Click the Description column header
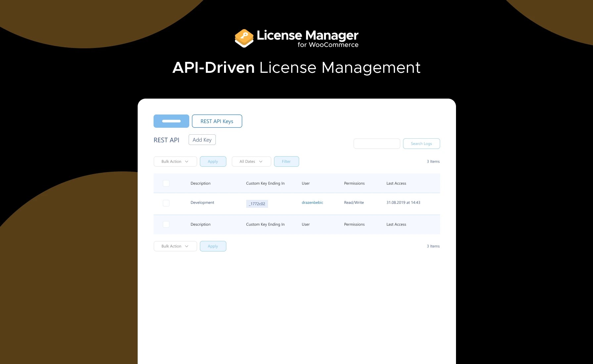Image resolution: width=593 pixels, height=364 pixels. click(x=200, y=183)
